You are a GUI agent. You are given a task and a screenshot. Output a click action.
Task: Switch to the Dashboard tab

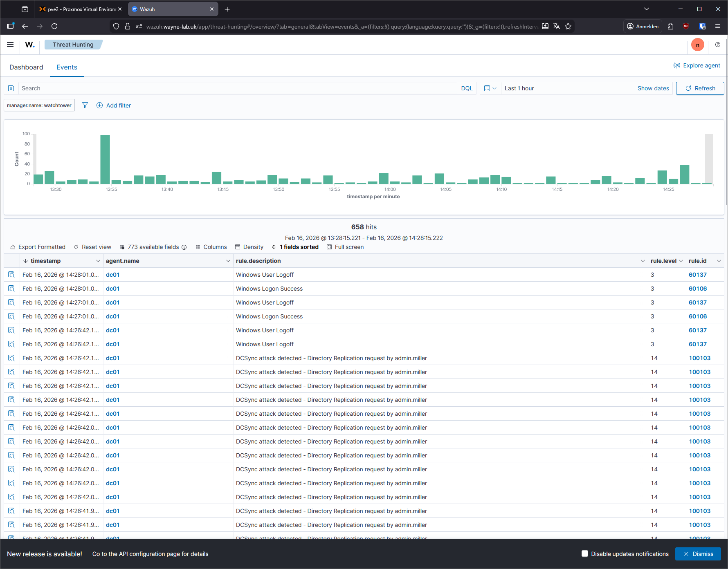click(x=26, y=67)
